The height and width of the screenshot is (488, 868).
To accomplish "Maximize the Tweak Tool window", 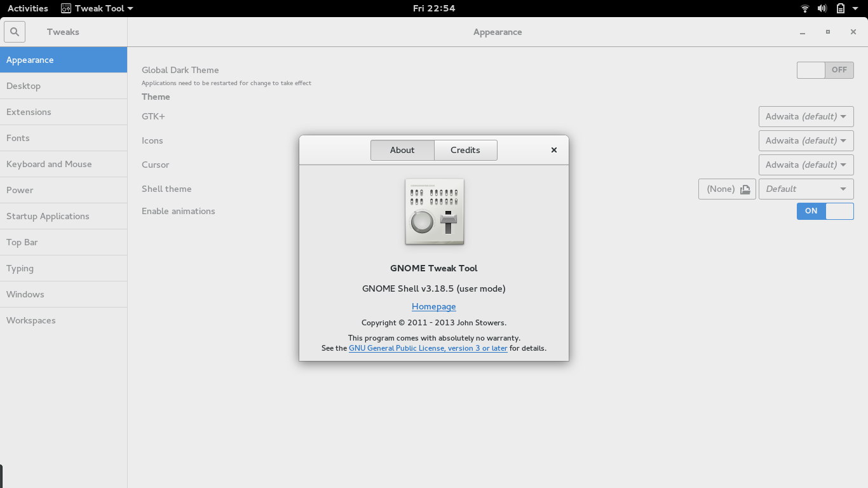I will pyautogui.click(x=828, y=32).
